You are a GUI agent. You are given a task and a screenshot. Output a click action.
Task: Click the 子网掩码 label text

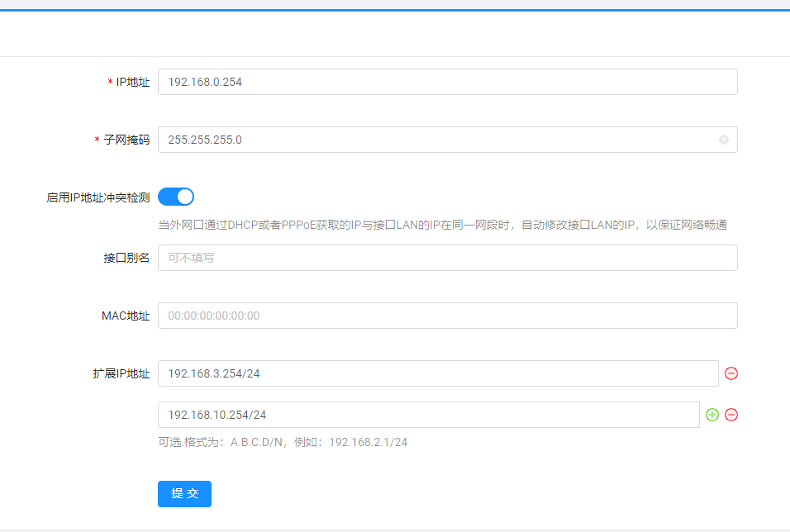[x=126, y=140]
